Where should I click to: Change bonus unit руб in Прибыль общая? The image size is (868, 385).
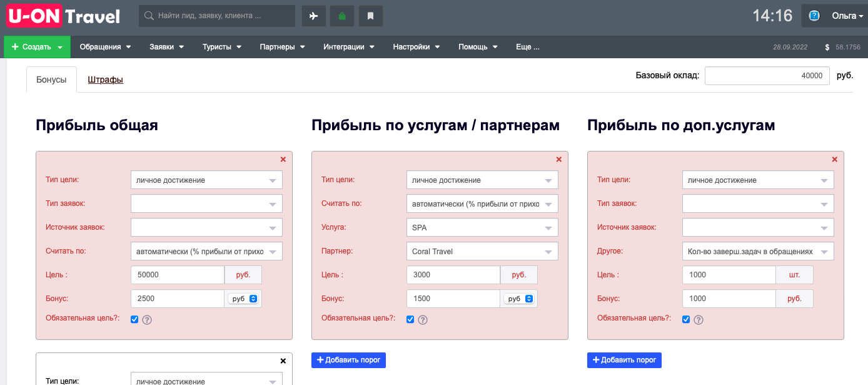(x=243, y=299)
